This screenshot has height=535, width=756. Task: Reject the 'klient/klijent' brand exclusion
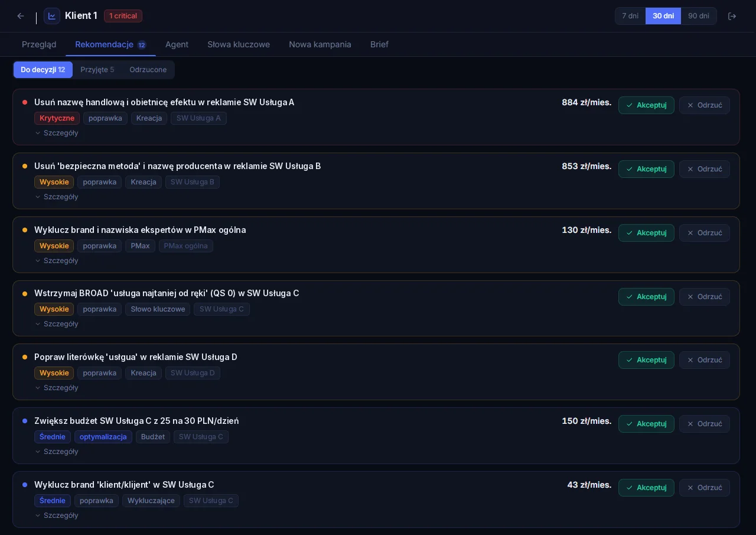tap(704, 488)
